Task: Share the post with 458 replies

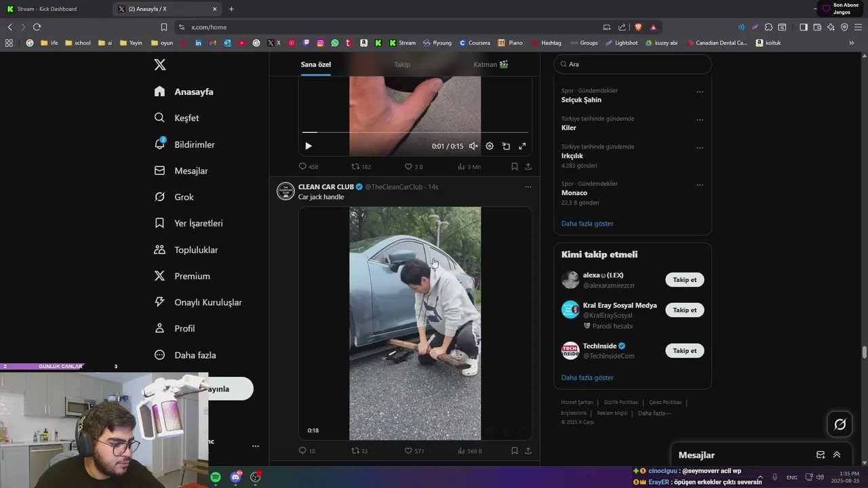Action: click(x=528, y=166)
